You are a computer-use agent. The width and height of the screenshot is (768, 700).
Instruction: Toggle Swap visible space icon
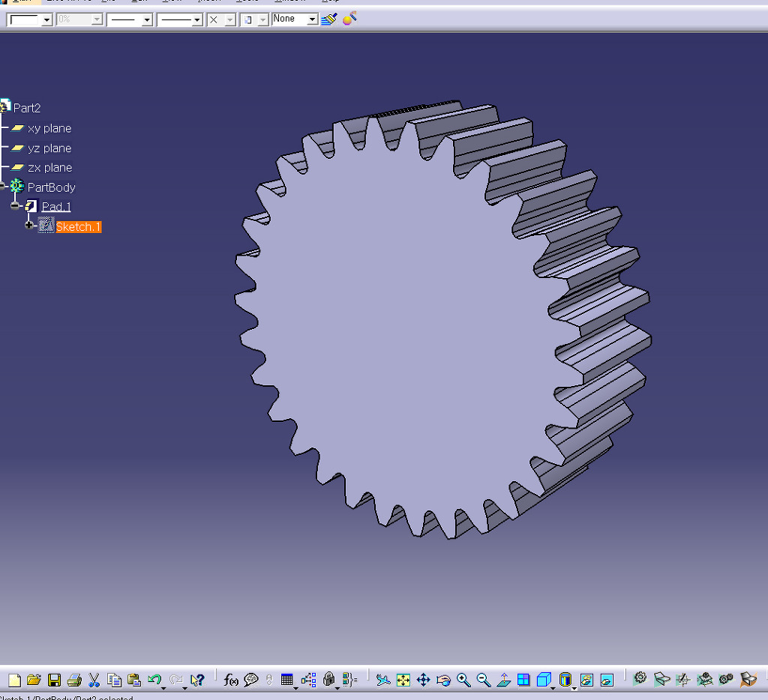607,680
